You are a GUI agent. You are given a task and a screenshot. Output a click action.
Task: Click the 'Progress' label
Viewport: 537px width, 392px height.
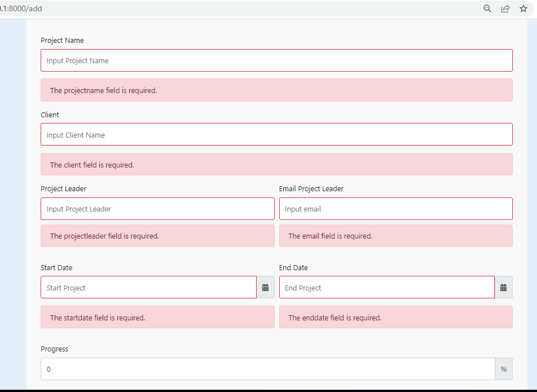(55, 349)
